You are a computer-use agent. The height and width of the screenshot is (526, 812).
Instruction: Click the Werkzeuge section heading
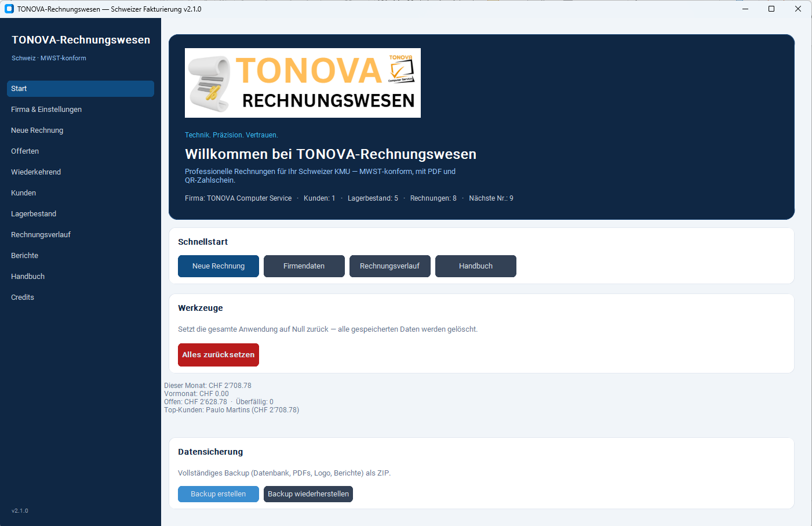201,308
